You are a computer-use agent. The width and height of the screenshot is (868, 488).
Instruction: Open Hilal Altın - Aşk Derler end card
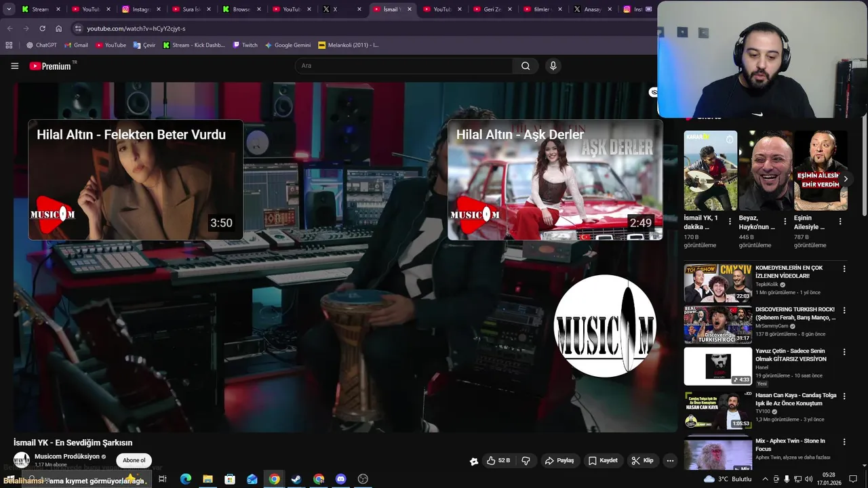[555, 180]
